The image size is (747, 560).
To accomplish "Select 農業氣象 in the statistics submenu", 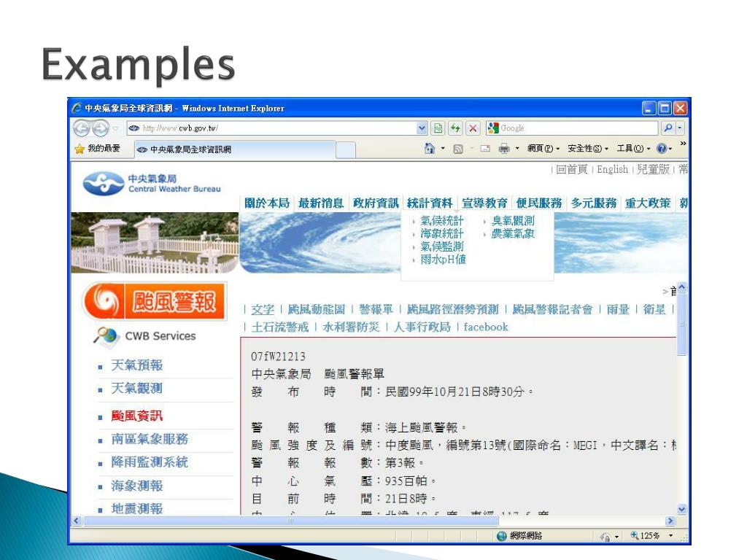I will tap(513, 233).
